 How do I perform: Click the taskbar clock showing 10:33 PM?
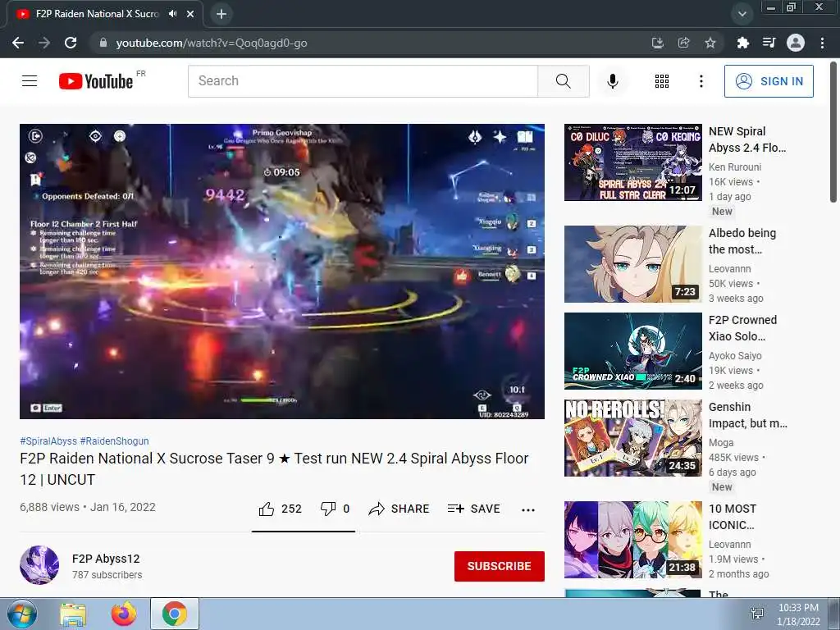[798, 614]
